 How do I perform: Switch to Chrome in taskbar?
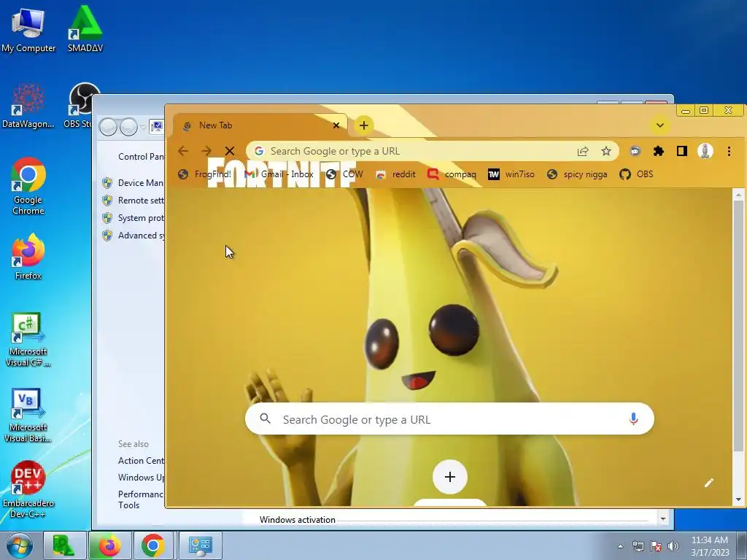point(153,545)
